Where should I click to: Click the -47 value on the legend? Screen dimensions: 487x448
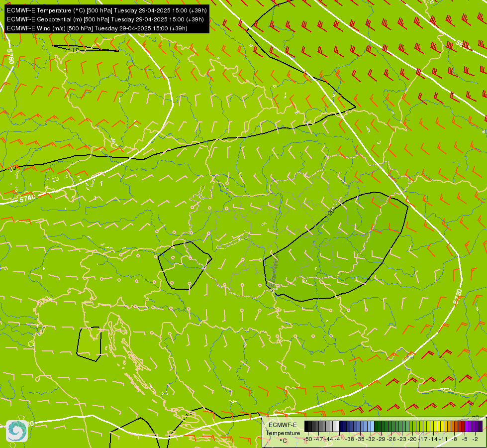coord(318,439)
